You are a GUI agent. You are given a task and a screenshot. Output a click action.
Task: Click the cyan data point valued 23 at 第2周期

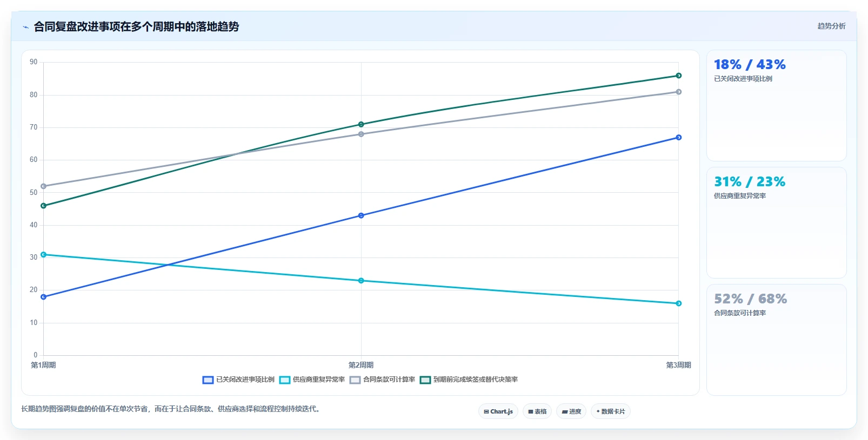[x=361, y=281]
